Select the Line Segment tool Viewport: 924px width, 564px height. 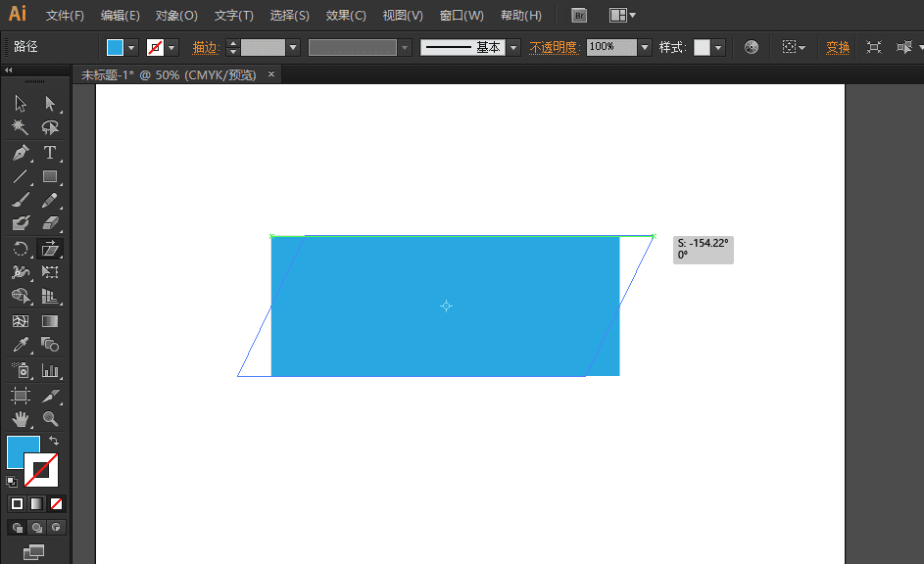click(x=21, y=176)
